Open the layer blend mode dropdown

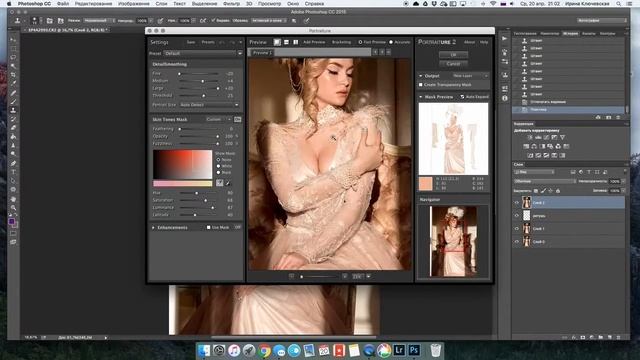pos(544,181)
